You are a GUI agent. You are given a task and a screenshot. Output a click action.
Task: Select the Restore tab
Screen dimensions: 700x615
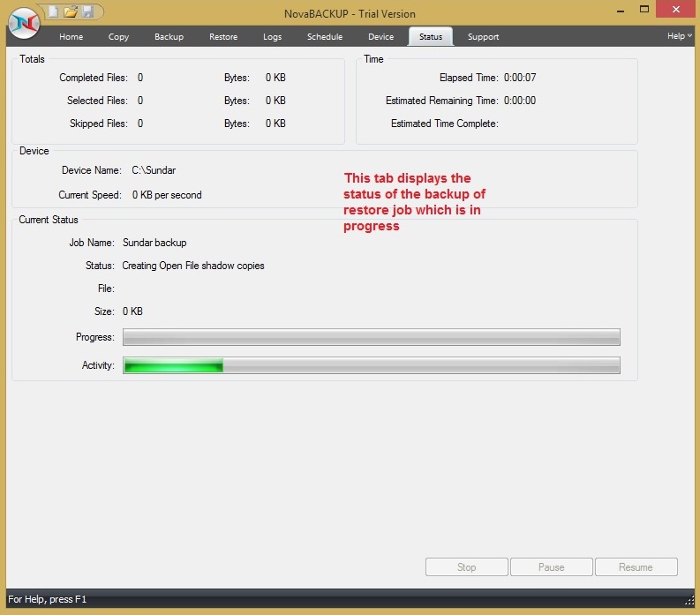[223, 37]
